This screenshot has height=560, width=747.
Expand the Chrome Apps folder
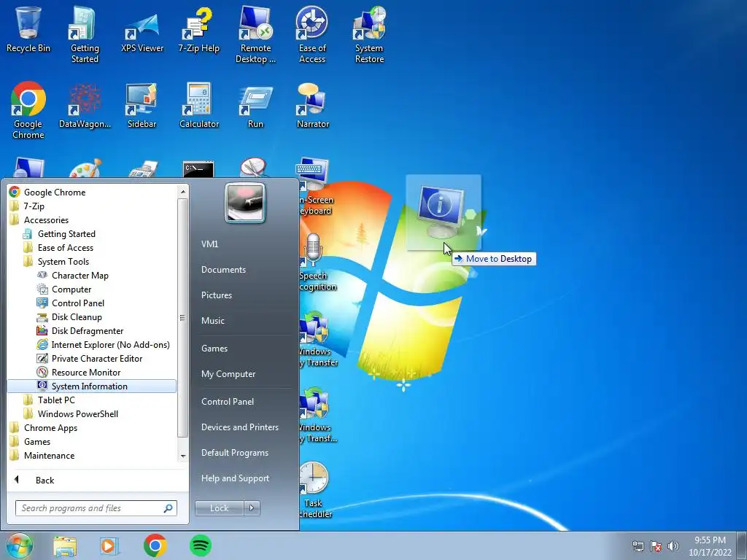(x=50, y=427)
